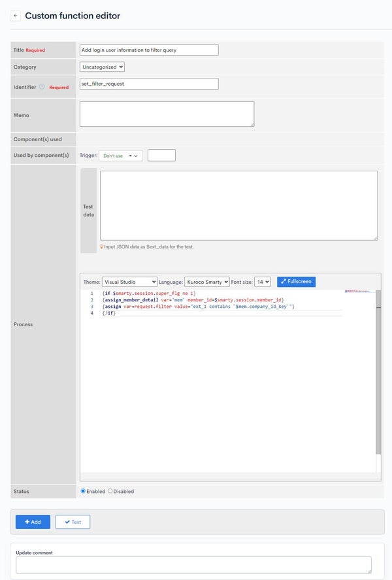392x580 pixels.
Task: Open the Language dropdown set to Kuroco Smarty
Action: pyautogui.click(x=207, y=282)
